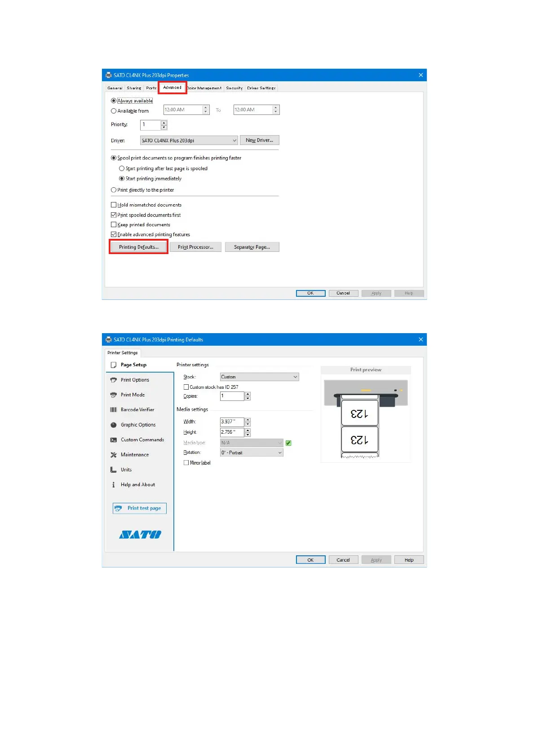Click the Print test page button

[140, 508]
